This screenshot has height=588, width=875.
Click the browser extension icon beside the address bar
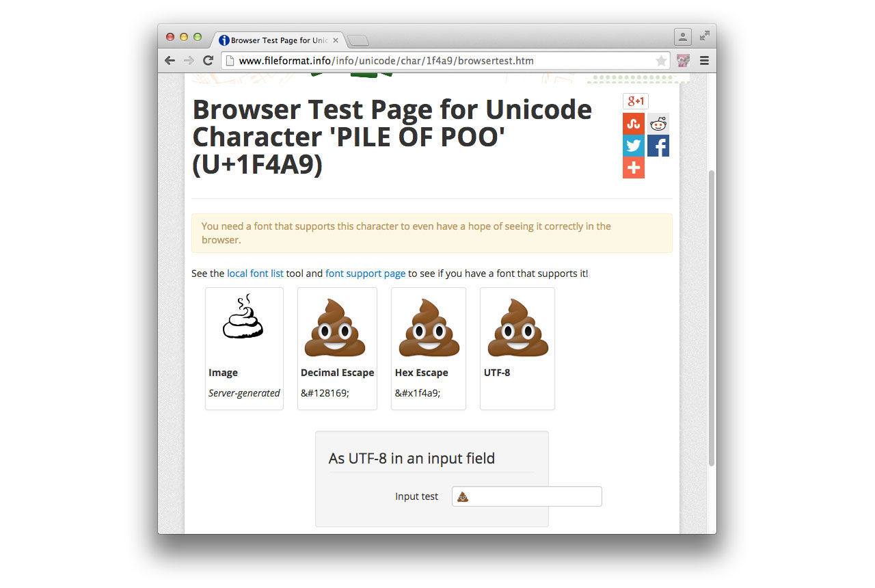pyautogui.click(x=682, y=60)
